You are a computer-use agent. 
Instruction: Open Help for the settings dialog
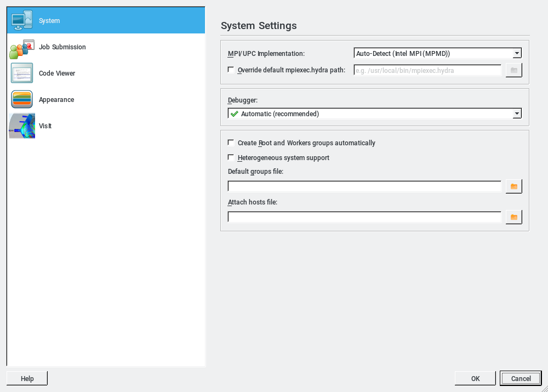pyautogui.click(x=27, y=378)
